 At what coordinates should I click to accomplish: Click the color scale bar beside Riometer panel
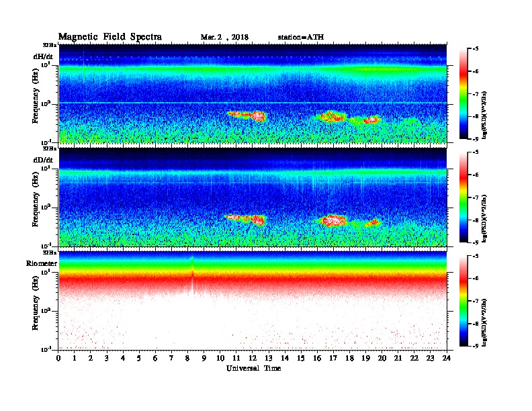(463, 301)
